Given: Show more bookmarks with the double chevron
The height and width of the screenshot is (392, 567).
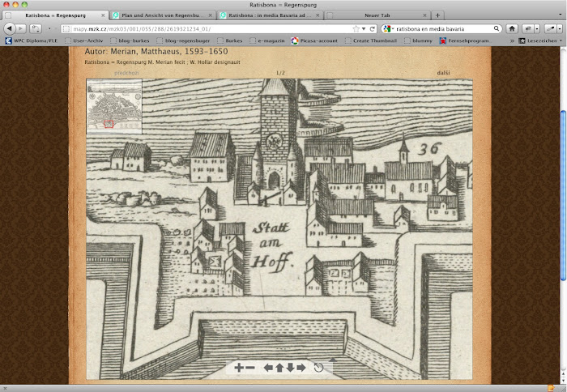Looking at the screenshot, I should [x=512, y=40].
